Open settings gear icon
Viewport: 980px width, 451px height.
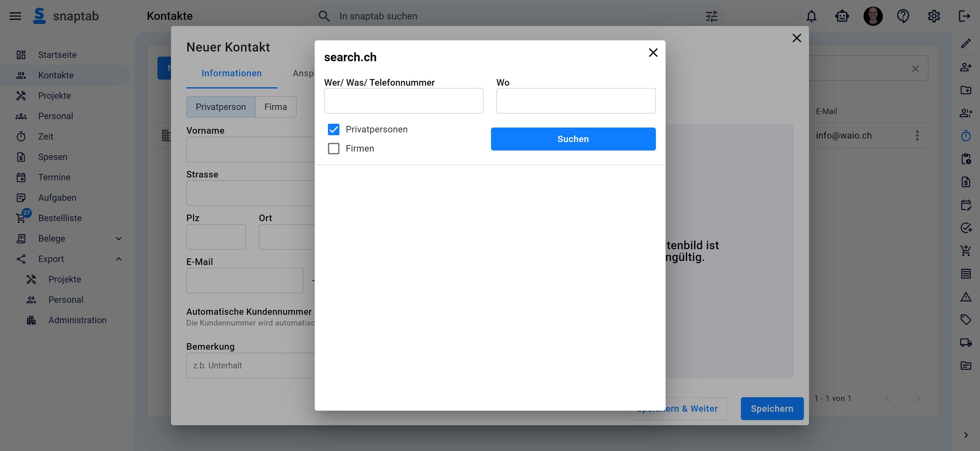click(934, 16)
